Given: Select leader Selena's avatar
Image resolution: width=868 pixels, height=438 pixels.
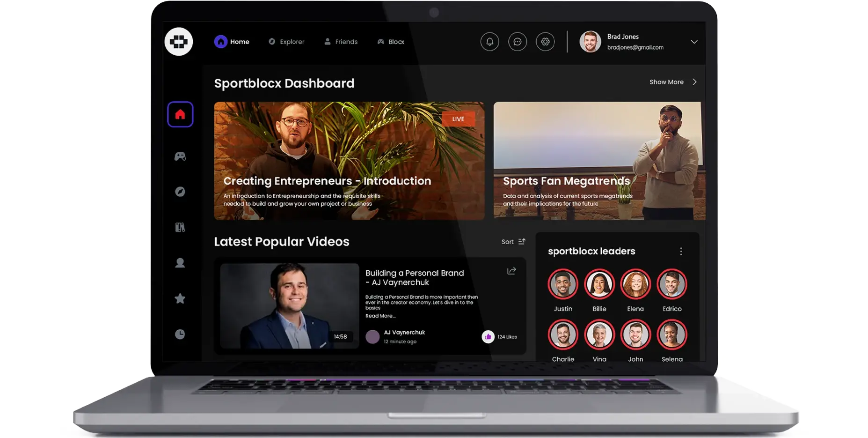Looking at the screenshot, I should 672,334.
